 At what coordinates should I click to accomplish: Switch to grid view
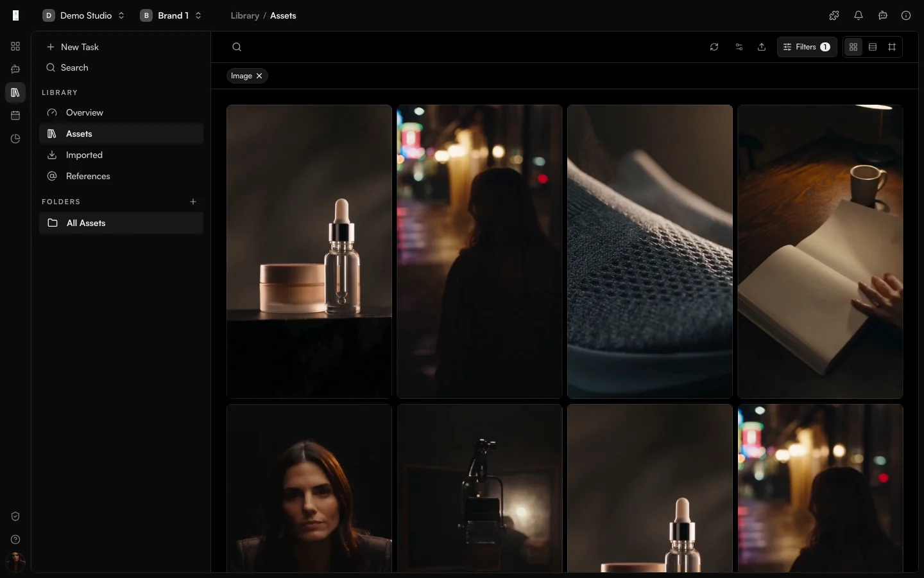coord(853,47)
